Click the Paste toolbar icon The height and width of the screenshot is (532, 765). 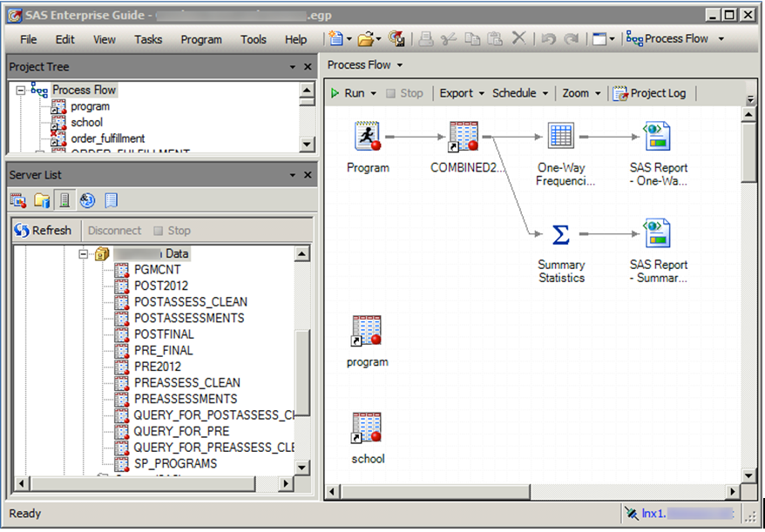coord(495,39)
